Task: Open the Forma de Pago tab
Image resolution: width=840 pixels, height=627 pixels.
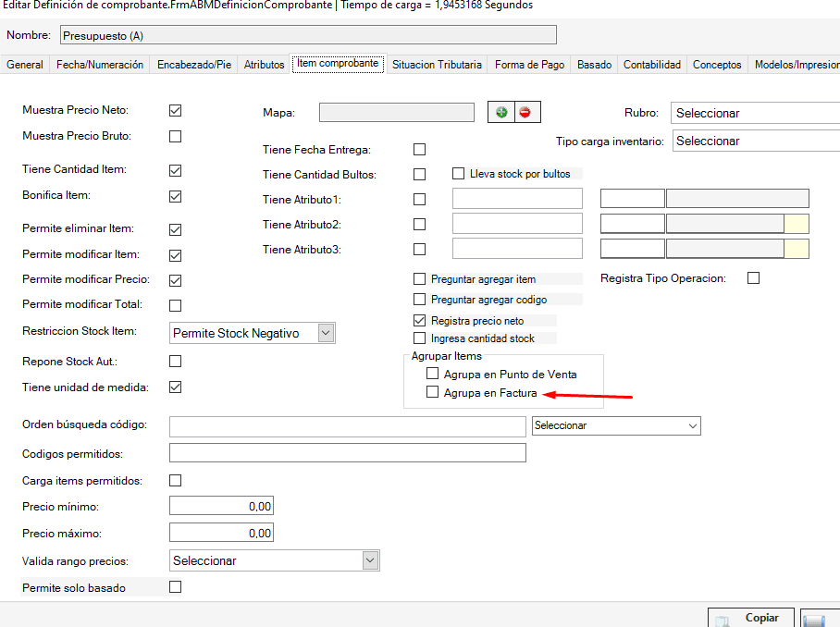Action: click(x=529, y=65)
